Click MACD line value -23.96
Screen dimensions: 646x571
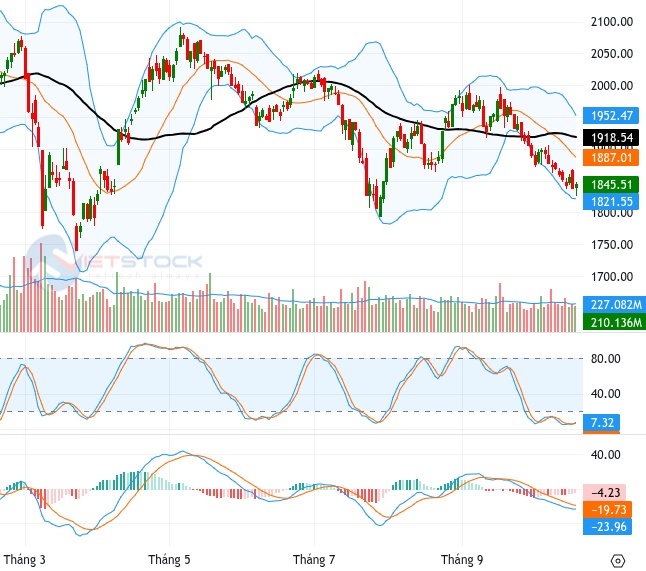point(607,527)
